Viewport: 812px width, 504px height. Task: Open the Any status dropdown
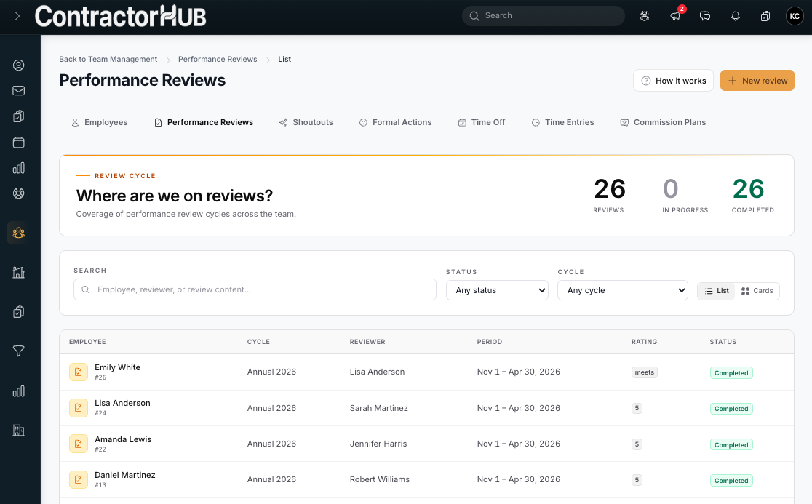click(497, 290)
